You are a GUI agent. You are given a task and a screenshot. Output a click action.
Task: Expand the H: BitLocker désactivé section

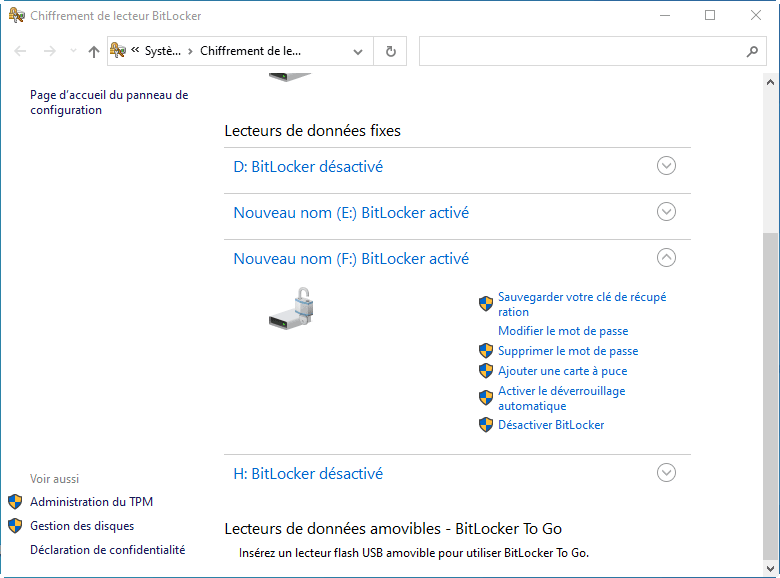pos(666,473)
